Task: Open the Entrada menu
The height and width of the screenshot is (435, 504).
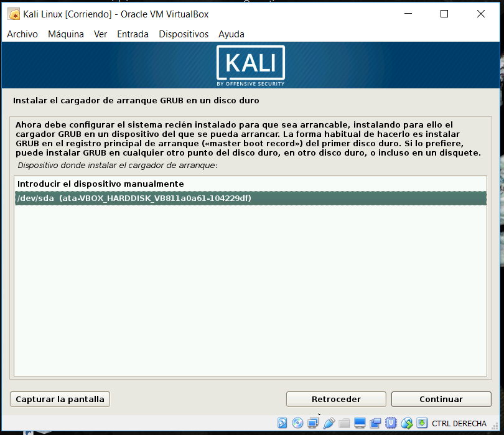Action: 133,34
